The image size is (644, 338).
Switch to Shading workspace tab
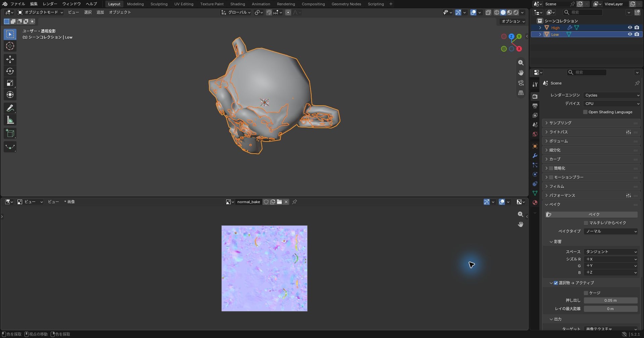237,4
